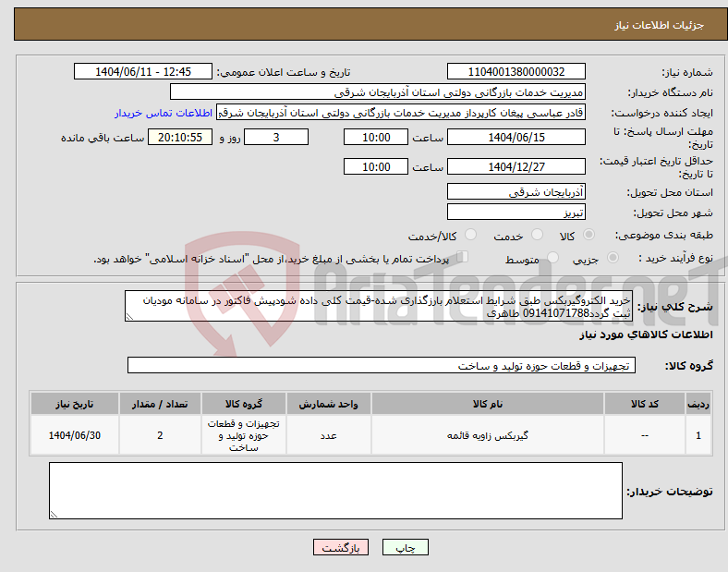Click the resize handle of شرح کلی نیاز
The image size is (728, 572).
coord(129,317)
